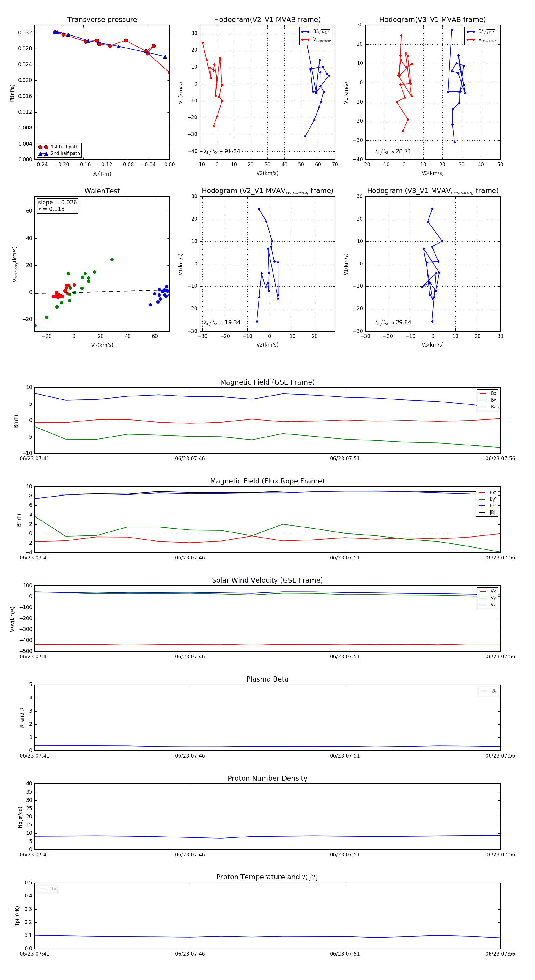
Task: Click the 'Vsw(km/s)' y-axis label
Action: pos(12,619)
